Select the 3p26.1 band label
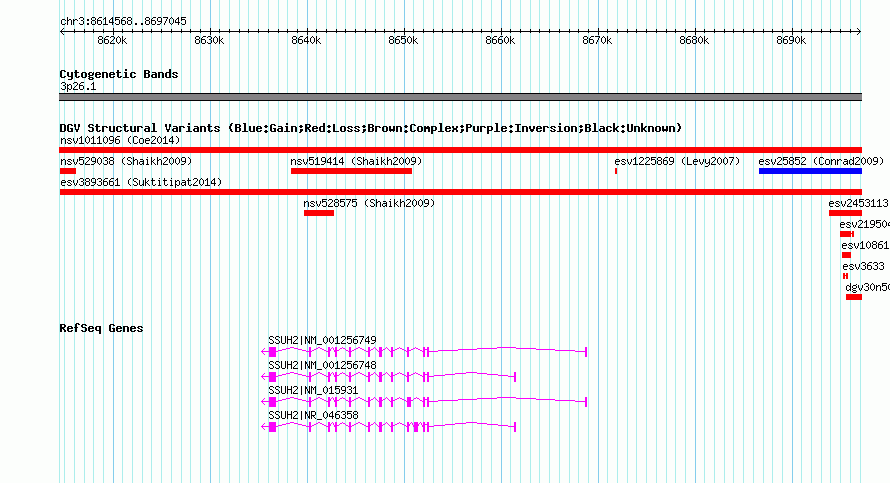The height and width of the screenshot is (483, 890). [78, 87]
